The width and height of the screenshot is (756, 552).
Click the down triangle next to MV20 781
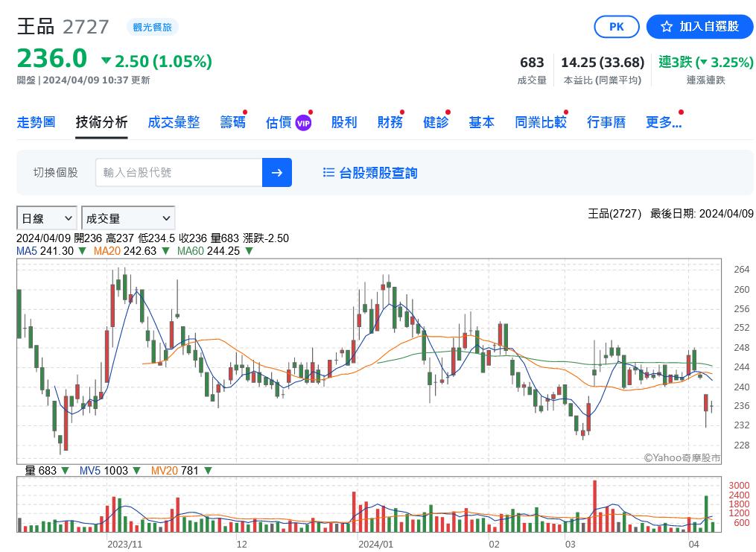coord(208,471)
